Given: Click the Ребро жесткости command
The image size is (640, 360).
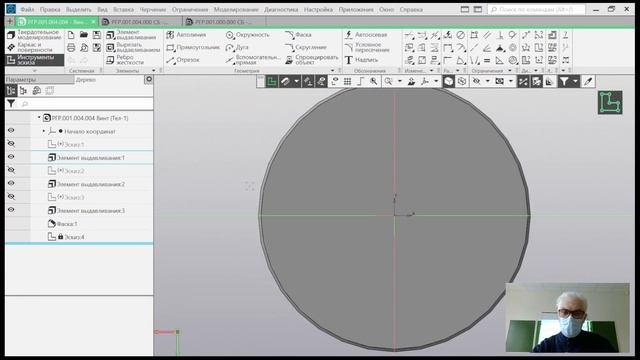Looking at the screenshot, I should 124,60.
